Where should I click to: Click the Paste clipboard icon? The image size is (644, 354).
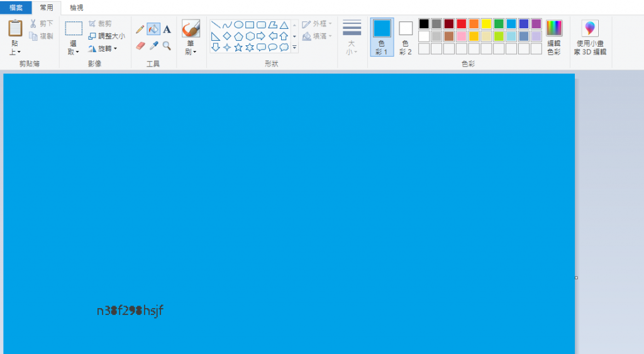(15, 28)
